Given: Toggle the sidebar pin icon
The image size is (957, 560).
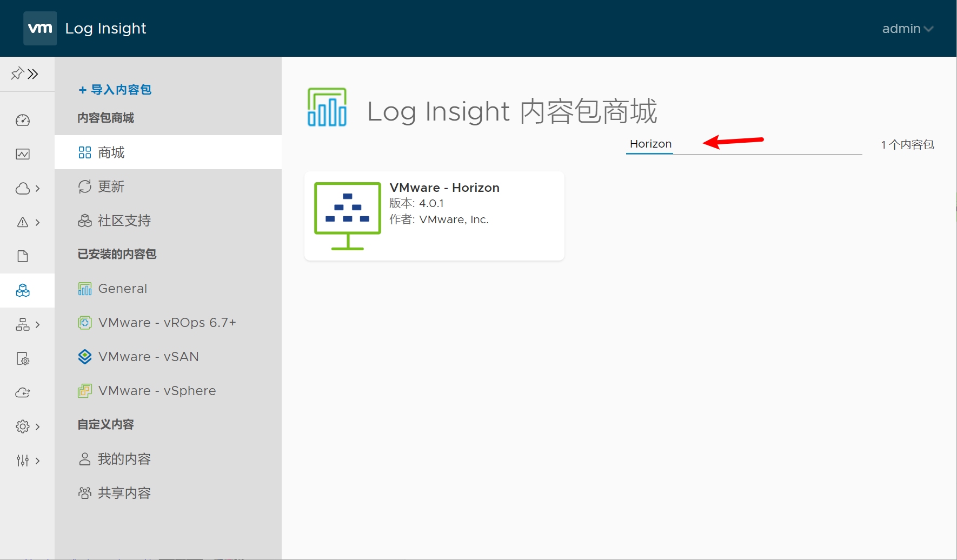Looking at the screenshot, I should (17, 74).
